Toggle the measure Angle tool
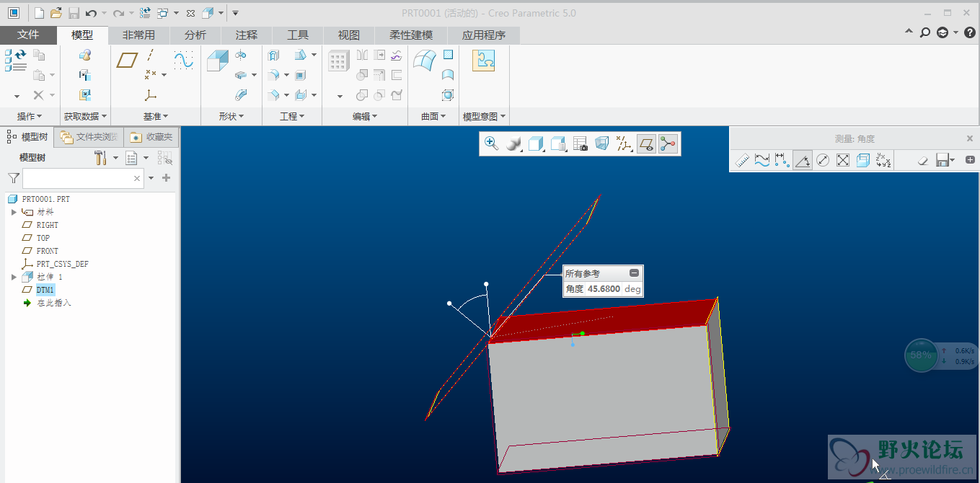This screenshot has height=483, width=980. click(x=803, y=160)
